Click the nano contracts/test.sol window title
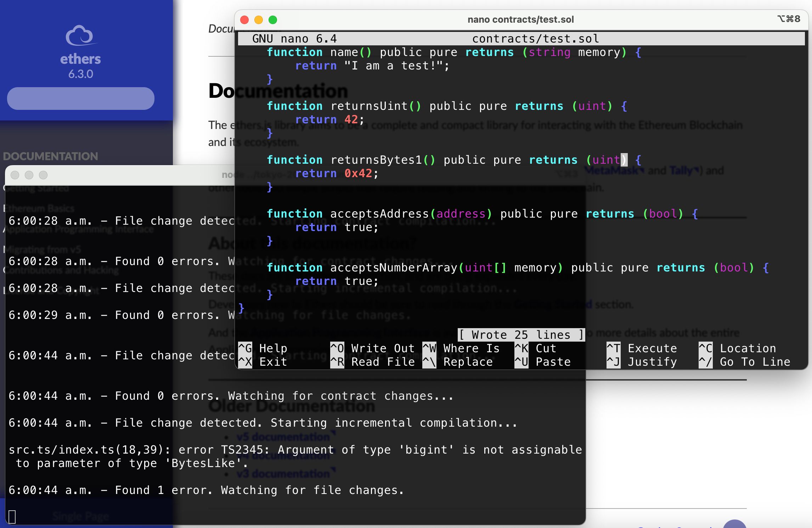 click(x=520, y=19)
